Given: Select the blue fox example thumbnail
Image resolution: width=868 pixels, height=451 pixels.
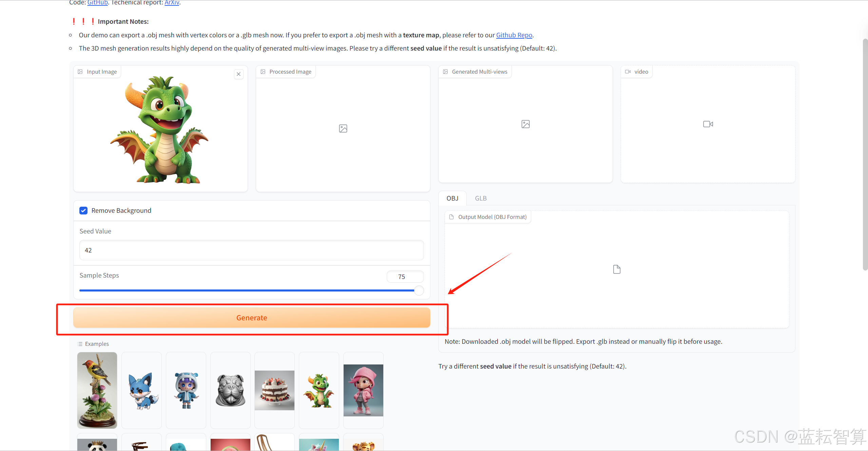Looking at the screenshot, I should pos(141,390).
